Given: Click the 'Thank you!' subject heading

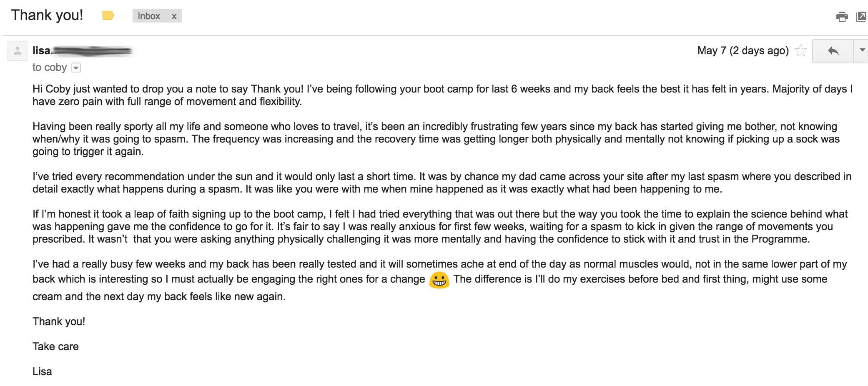Looking at the screenshot, I should tap(47, 15).
